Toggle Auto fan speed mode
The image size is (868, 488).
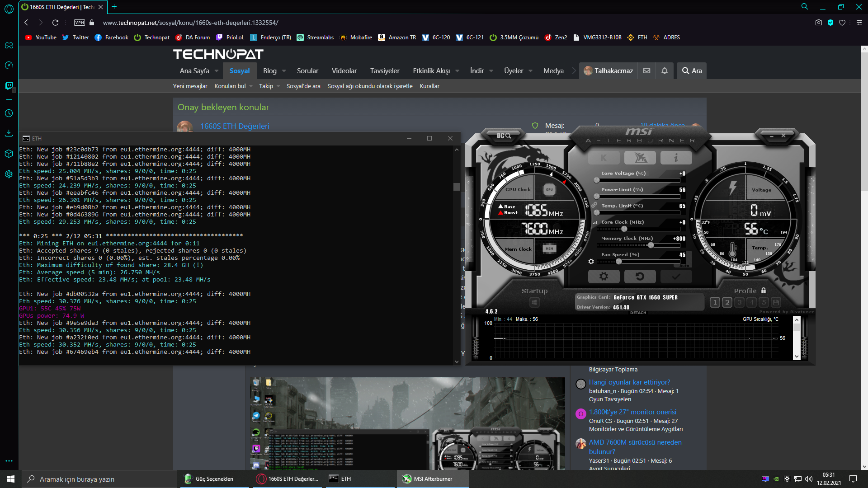click(684, 266)
